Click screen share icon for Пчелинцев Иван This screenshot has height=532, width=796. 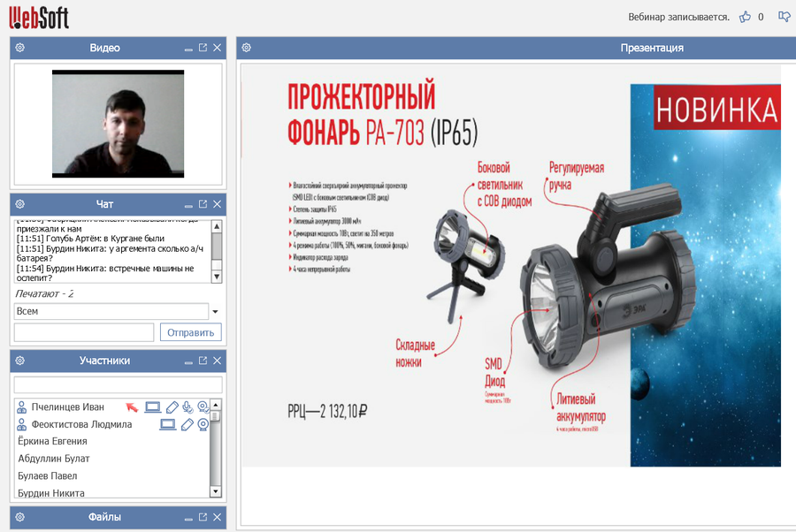tap(152, 407)
